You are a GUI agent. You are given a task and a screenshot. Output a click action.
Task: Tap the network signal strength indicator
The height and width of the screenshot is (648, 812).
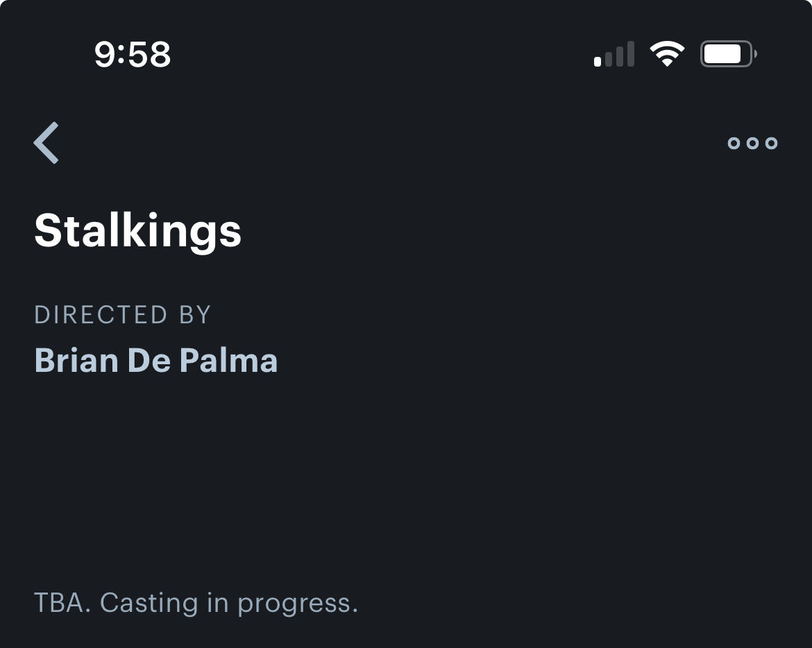(614, 54)
